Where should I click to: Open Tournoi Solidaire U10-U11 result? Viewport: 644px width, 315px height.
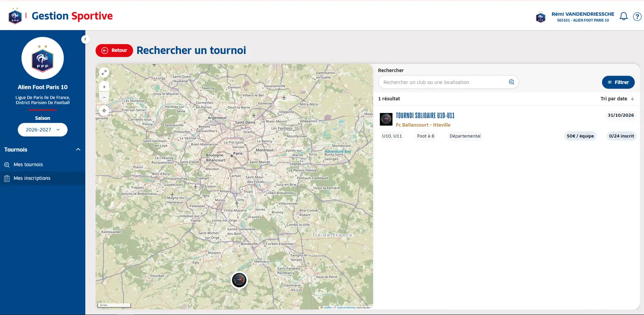425,115
